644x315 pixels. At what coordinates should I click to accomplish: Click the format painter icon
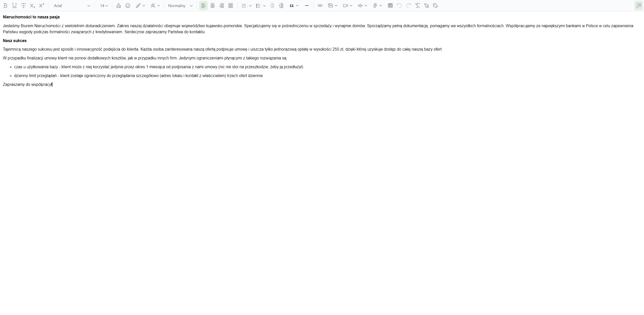point(118,6)
